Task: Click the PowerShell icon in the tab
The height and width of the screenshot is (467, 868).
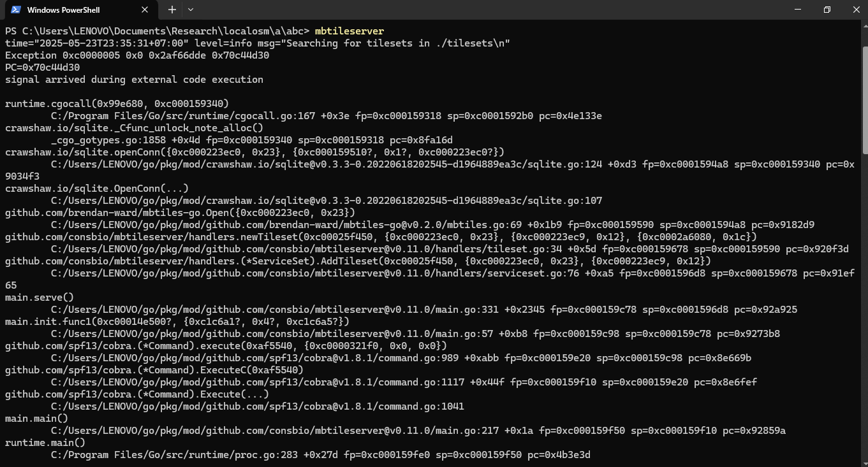Action: tap(16, 10)
